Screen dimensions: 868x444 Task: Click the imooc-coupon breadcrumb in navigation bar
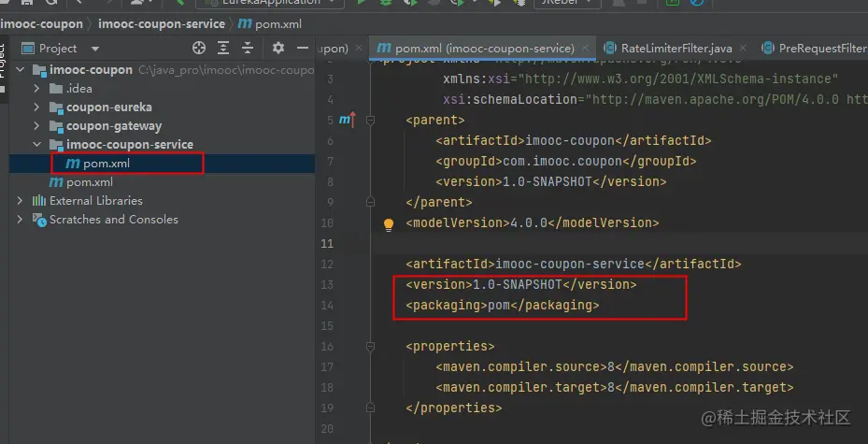[41, 24]
